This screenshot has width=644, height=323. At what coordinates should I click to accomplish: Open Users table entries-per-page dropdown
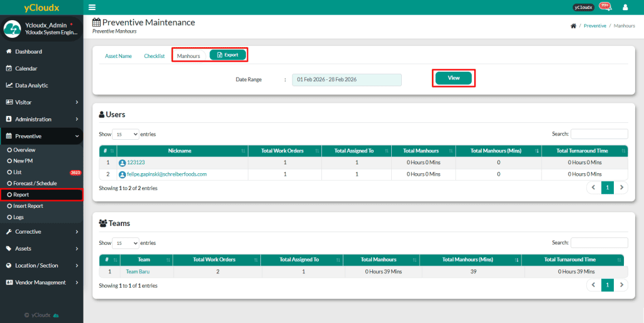pos(126,134)
